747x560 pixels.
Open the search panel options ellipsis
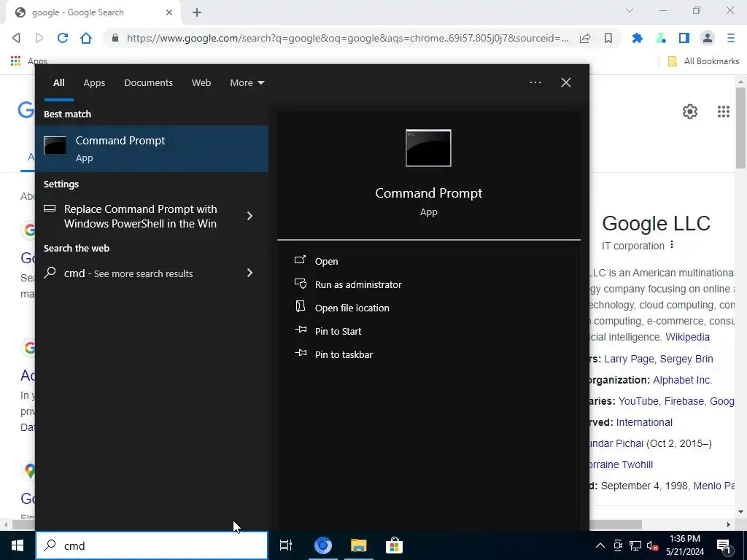[x=535, y=82]
